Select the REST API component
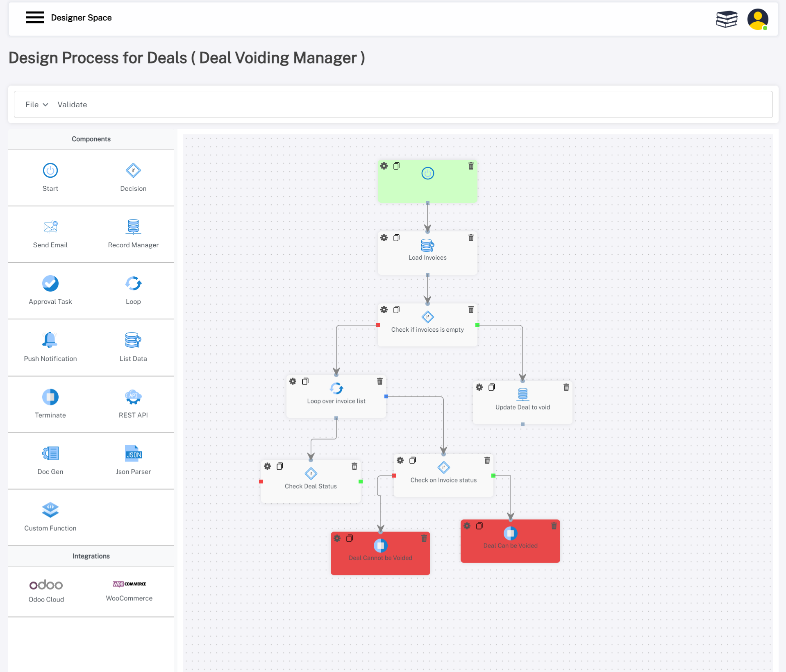Screen dimensions: 786x672 click(x=133, y=397)
